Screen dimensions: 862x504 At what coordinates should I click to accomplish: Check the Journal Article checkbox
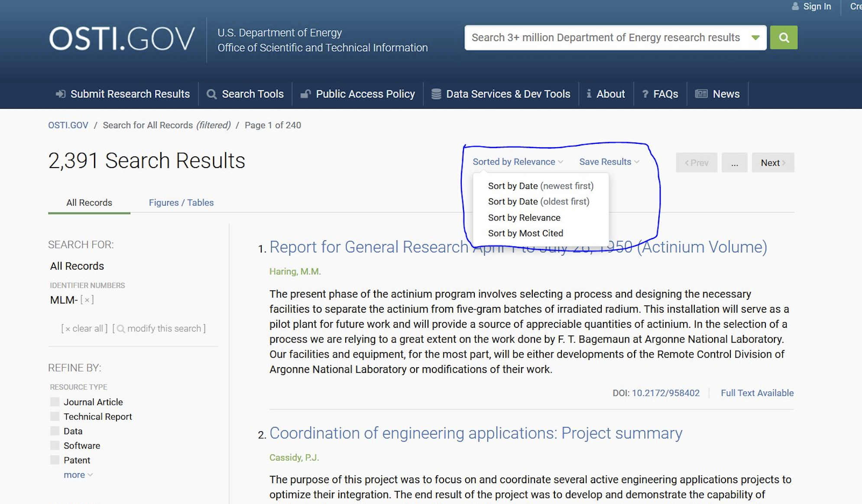click(55, 401)
